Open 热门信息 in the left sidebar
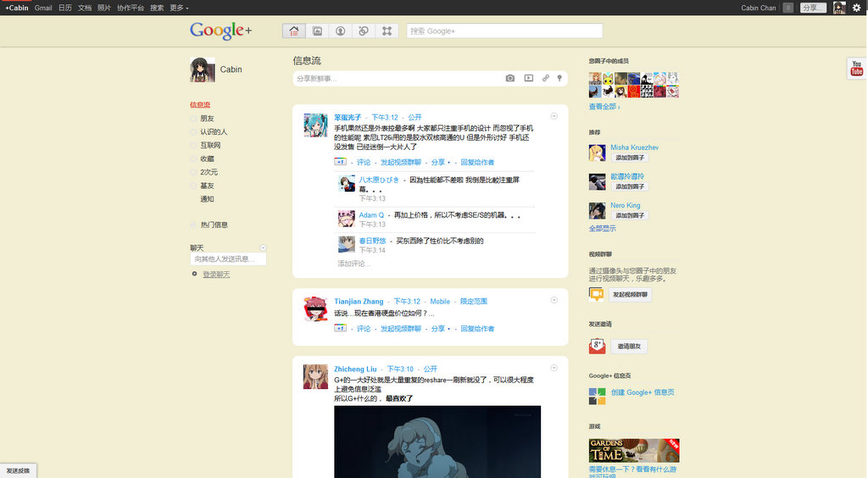 coord(214,225)
